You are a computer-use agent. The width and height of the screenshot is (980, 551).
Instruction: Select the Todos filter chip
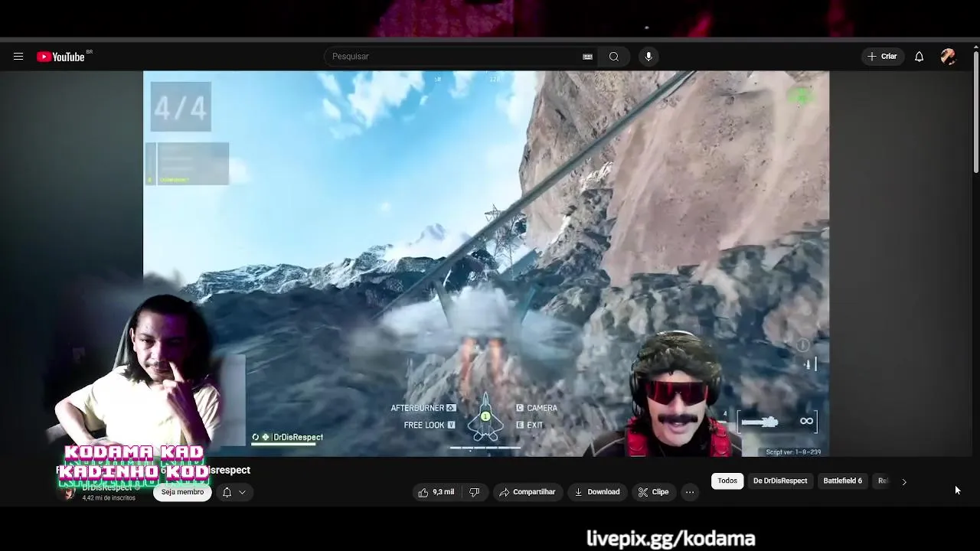pyautogui.click(x=727, y=481)
